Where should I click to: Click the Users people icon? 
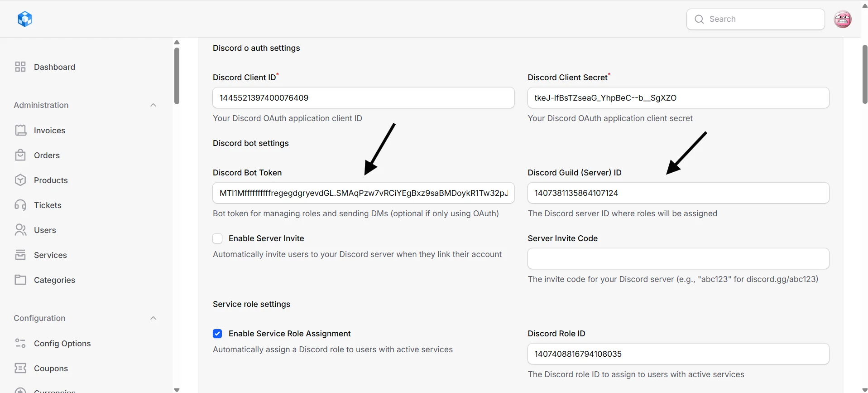click(x=20, y=230)
